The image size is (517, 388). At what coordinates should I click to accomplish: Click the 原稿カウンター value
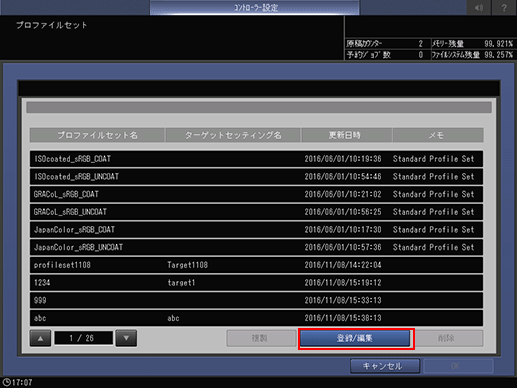point(421,44)
